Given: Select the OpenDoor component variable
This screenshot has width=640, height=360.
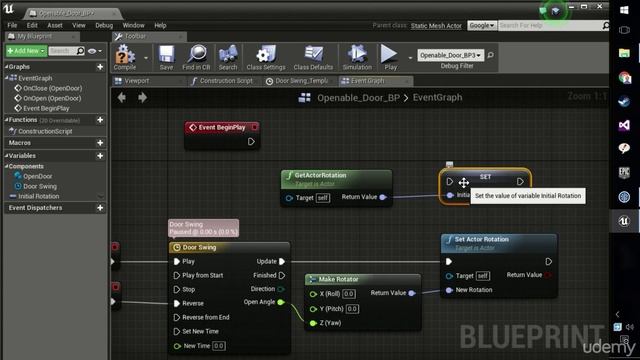Looking at the screenshot, I should (38, 176).
